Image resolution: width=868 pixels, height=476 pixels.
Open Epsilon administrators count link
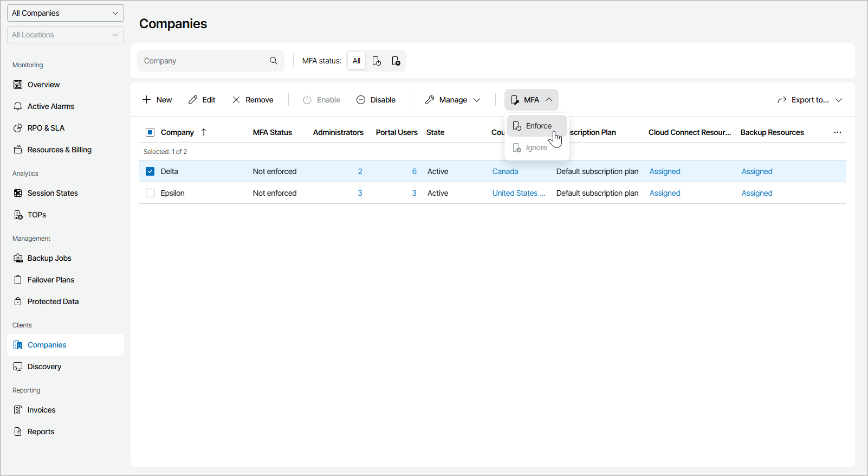click(360, 193)
